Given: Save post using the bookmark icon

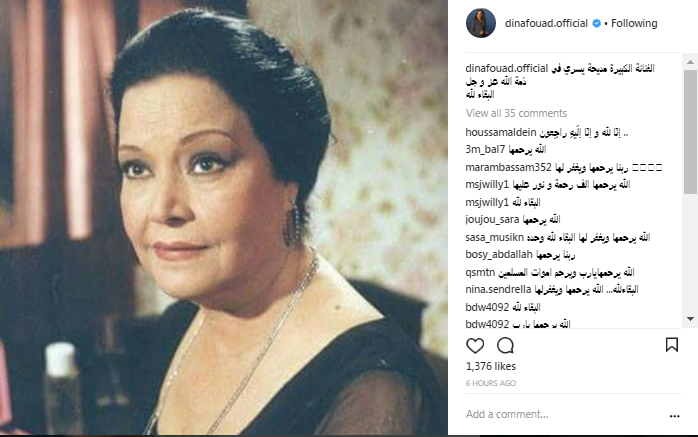Looking at the screenshot, I should point(672,345).
